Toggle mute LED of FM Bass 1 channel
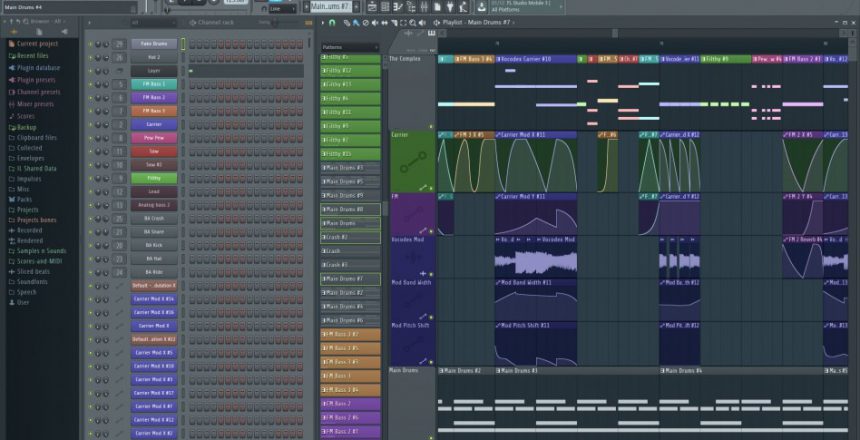This screenshot has width=860, height=440. click(x=90, y=84)
